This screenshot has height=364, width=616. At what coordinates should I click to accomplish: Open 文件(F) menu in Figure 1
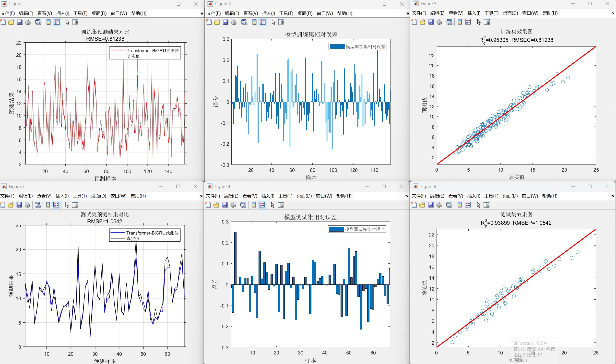click(x=8, y=13)
